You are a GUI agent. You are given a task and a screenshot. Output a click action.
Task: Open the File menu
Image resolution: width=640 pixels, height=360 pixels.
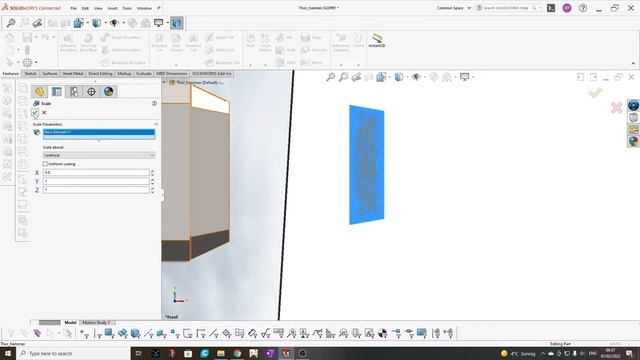73,8
